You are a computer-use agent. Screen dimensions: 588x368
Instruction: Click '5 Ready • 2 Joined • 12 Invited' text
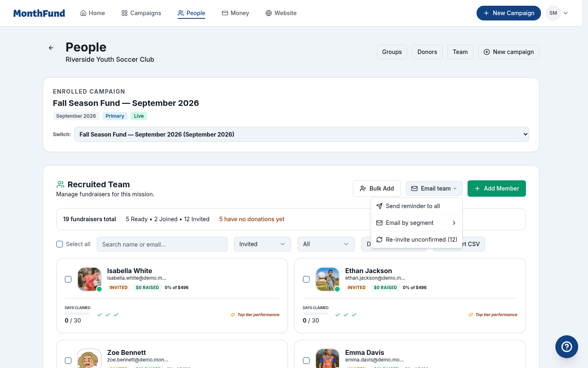(x=167, y=219)
